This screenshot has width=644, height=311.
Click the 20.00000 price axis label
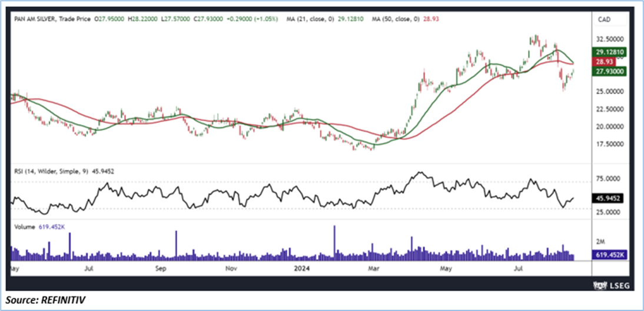pyautogui.click(x=610, y=126)
